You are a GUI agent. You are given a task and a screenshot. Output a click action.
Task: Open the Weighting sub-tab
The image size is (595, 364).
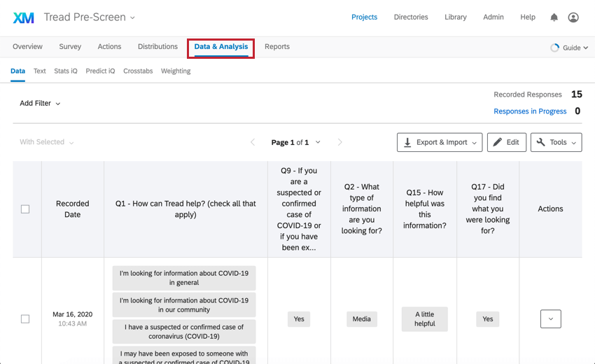[x=176, y=71]
